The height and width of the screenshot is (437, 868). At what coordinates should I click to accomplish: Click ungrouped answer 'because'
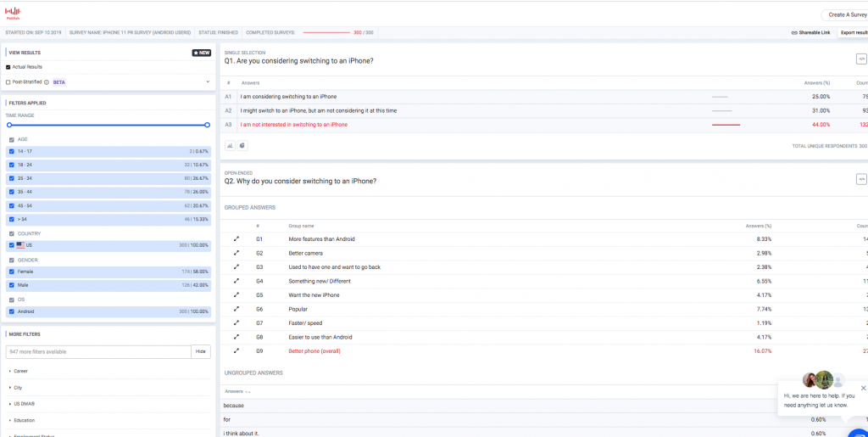[x=234, y=406]
